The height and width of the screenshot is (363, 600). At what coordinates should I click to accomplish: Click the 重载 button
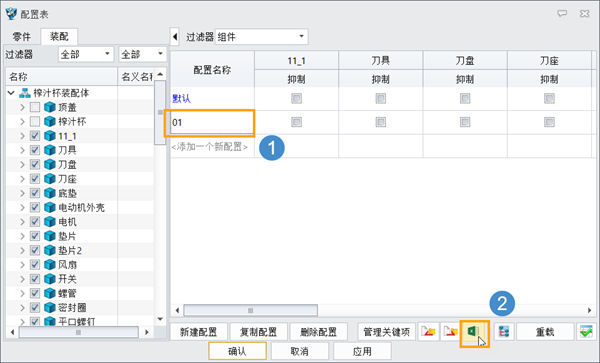pyautogui.click(x=545, y=332)
